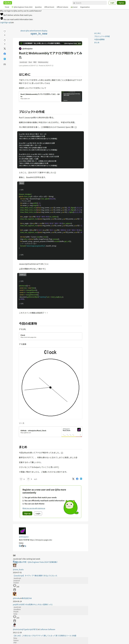The width and height of the screenshot is (129, 644).
Task: Click the Qiita logo in the header
Action: point(8,3)
